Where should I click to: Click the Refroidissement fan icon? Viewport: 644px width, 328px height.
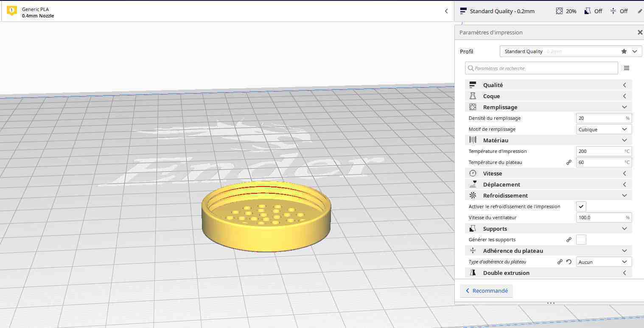coord(473,195)
